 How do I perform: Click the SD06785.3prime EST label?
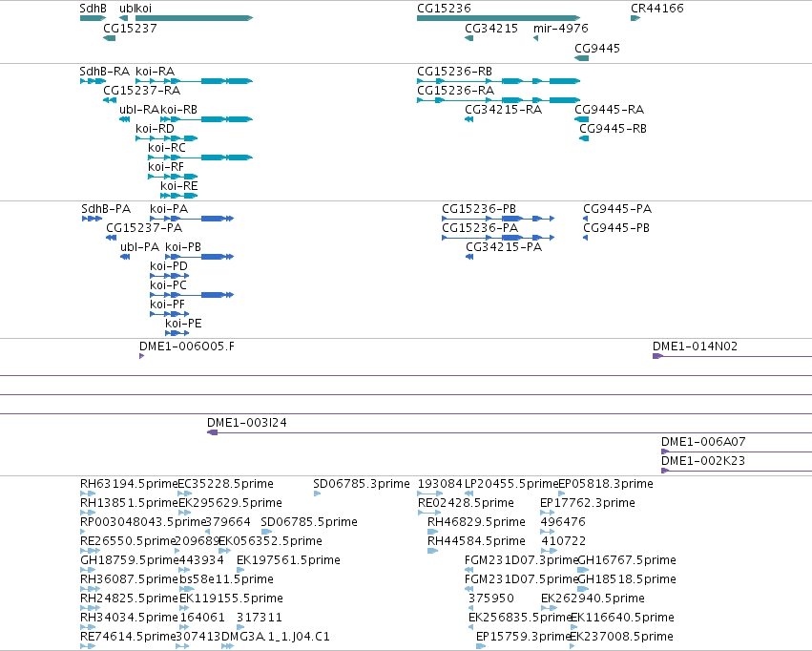(362, 484)
